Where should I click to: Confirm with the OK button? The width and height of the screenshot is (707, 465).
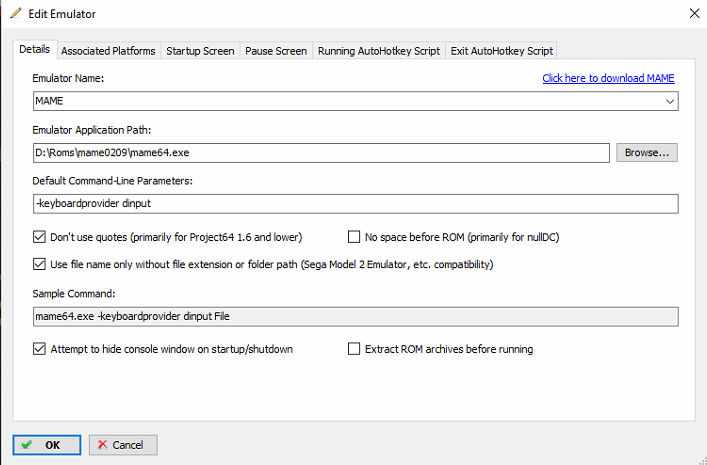tap(47, 445)
